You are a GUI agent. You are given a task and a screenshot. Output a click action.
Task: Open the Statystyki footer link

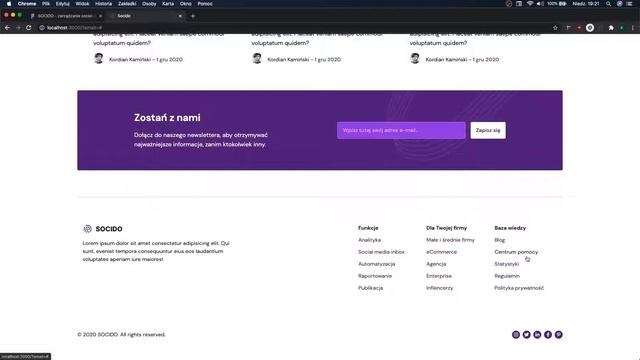(507, 264)
